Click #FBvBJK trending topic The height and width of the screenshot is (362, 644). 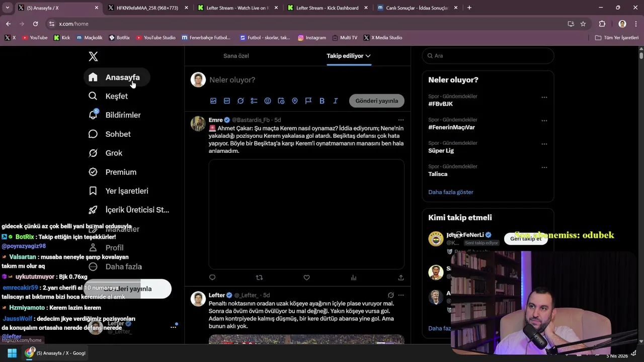point(441,104)
